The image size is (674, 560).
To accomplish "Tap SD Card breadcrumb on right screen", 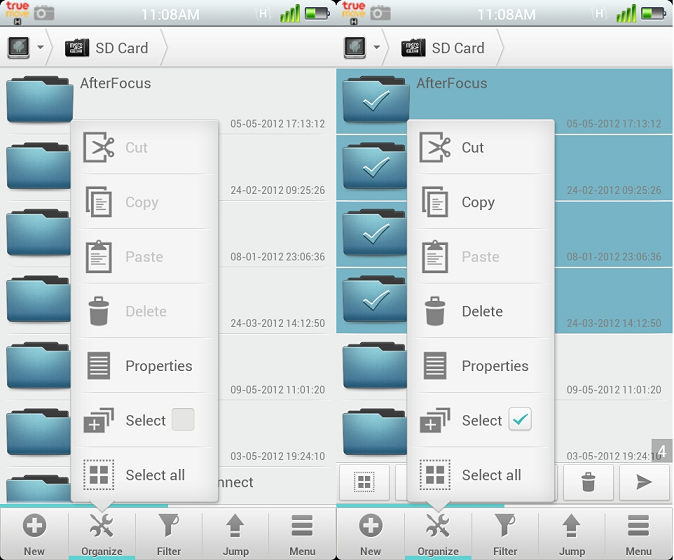I will [x=446, y=48].
